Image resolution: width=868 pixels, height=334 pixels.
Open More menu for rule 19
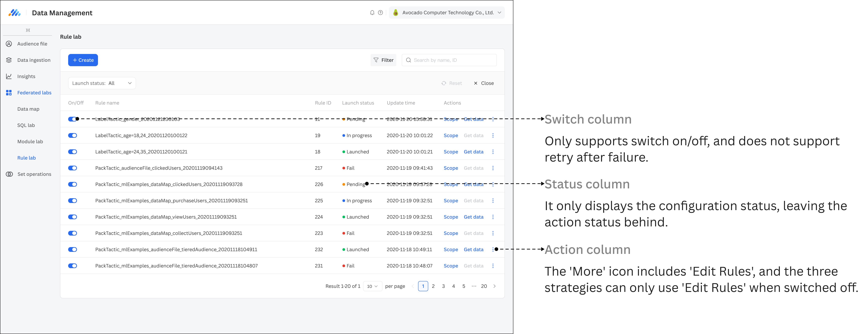(x=493, y=135)
